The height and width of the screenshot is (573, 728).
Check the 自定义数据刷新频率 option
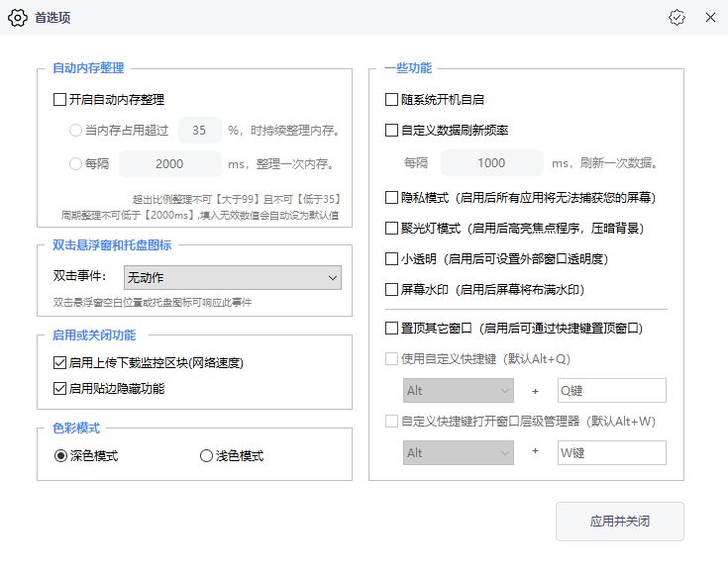pos(391,131)
